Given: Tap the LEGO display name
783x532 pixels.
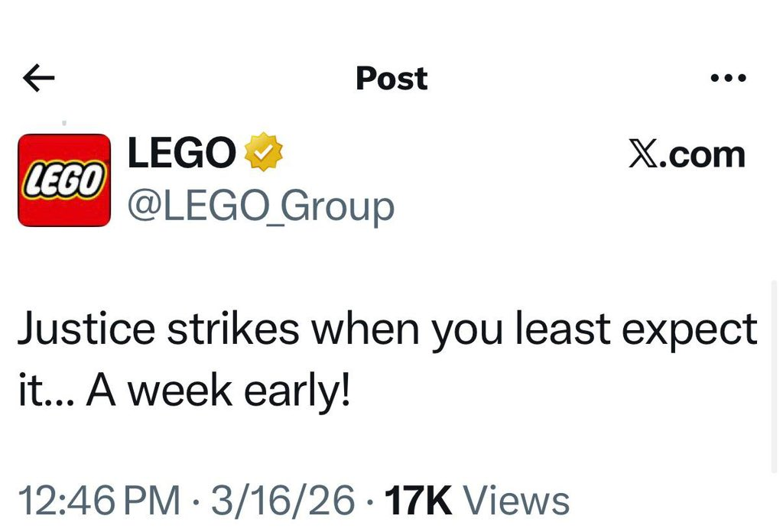Looking at the screenshot, I should (x=180, y=153).
